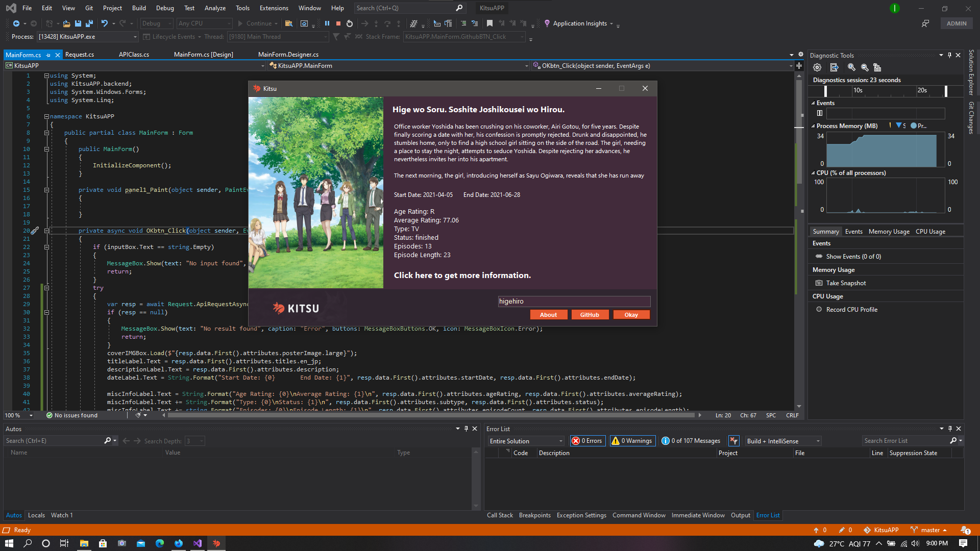
Task: Open the KitsuAPP.MainForm class dropdown
Action: point(399,66)
